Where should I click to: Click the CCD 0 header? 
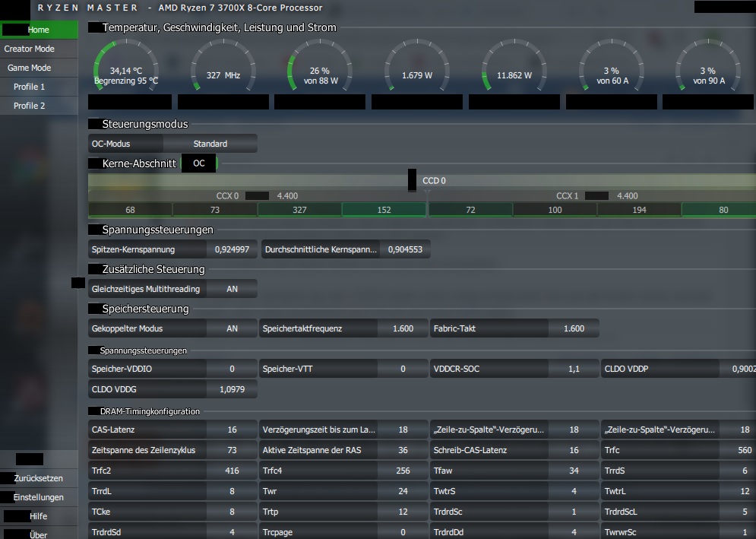tap(434, 180)
